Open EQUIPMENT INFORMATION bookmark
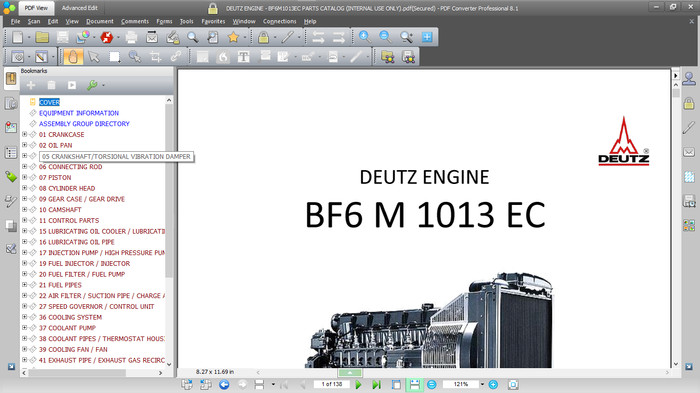The width and height of the screenshot is (700, 393). click(79, 113)
